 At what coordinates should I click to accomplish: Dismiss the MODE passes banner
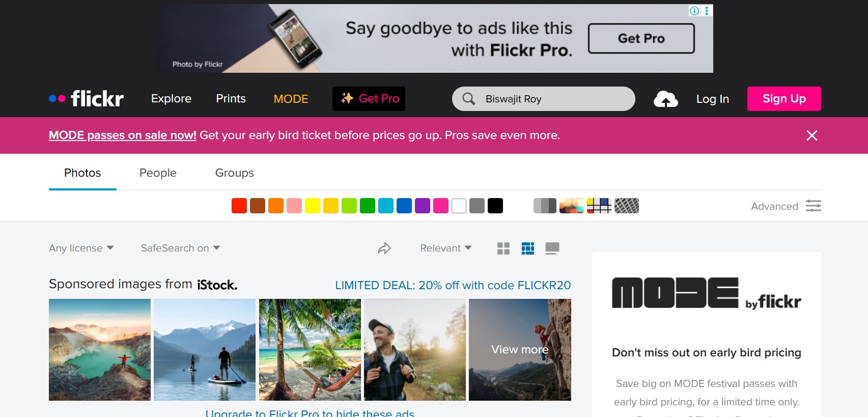pos(811,135)
